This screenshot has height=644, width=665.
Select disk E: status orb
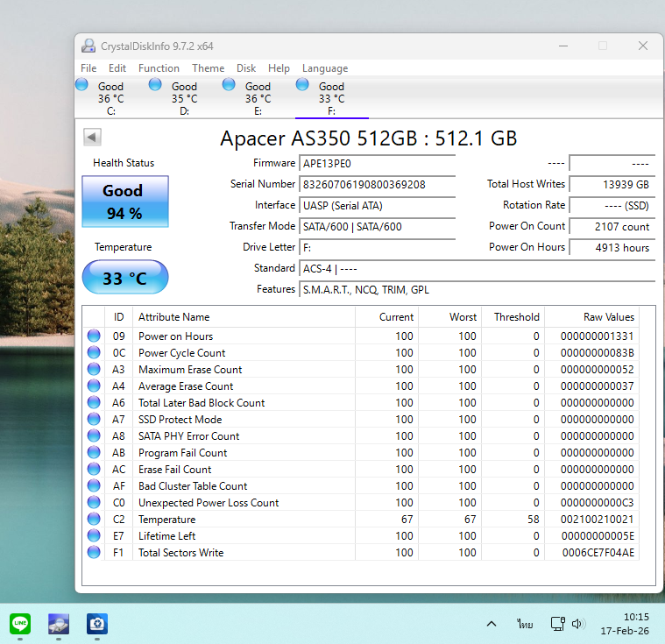[230, 84]
